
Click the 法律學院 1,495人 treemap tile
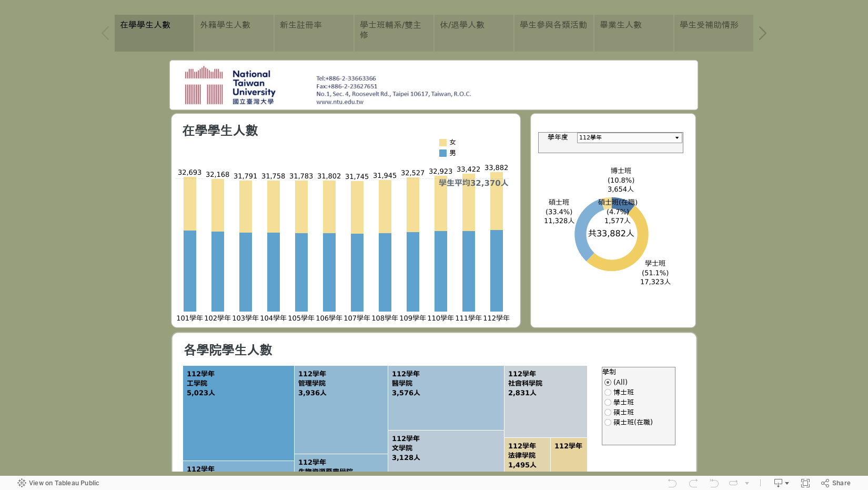tap(527, 455)
